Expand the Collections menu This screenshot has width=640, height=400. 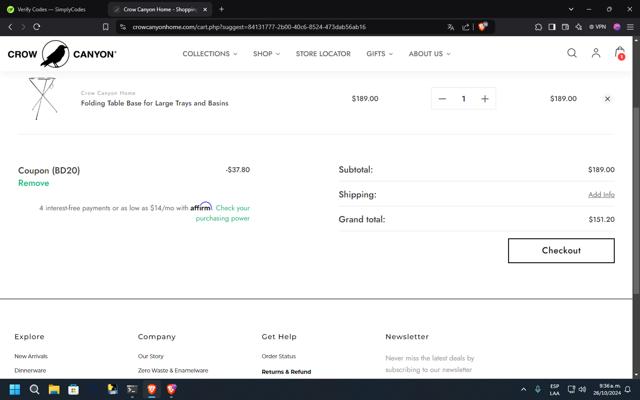point(209,53)
